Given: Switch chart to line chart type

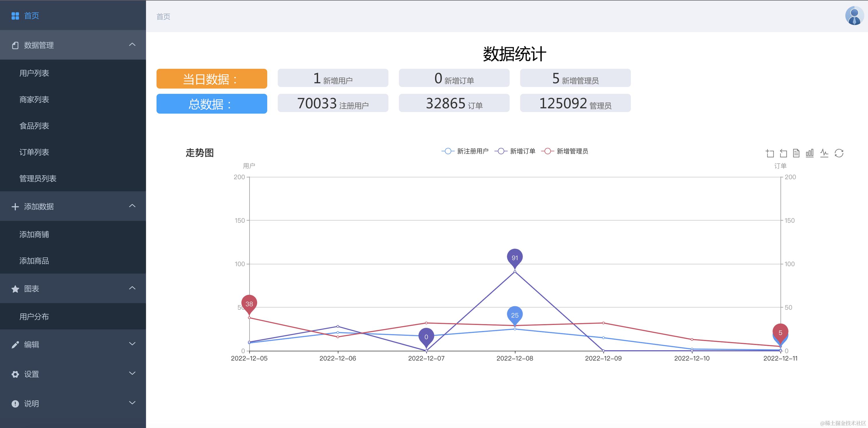Looking at the screenshot, I should tap(824, 153).
